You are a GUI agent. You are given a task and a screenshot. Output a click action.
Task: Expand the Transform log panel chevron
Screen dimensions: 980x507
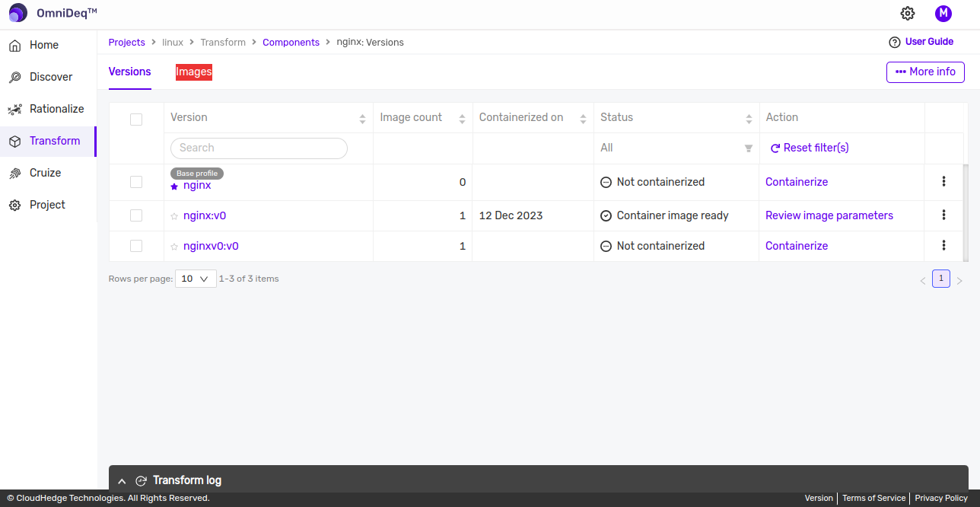[x=122, y=481]
